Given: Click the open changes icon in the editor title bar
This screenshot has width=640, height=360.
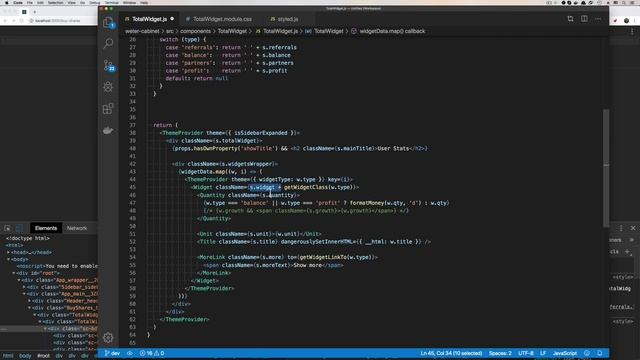Looking at the screenshot, I should coord(570,19).
